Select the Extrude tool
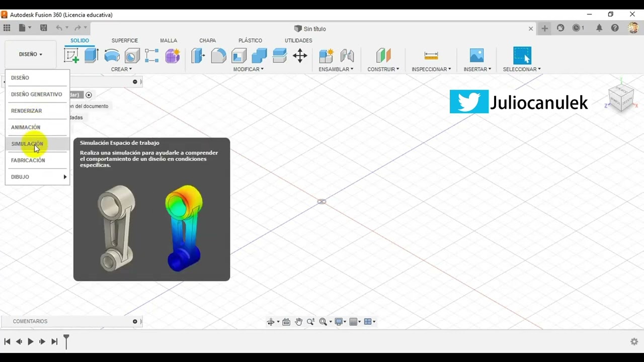 91,55
